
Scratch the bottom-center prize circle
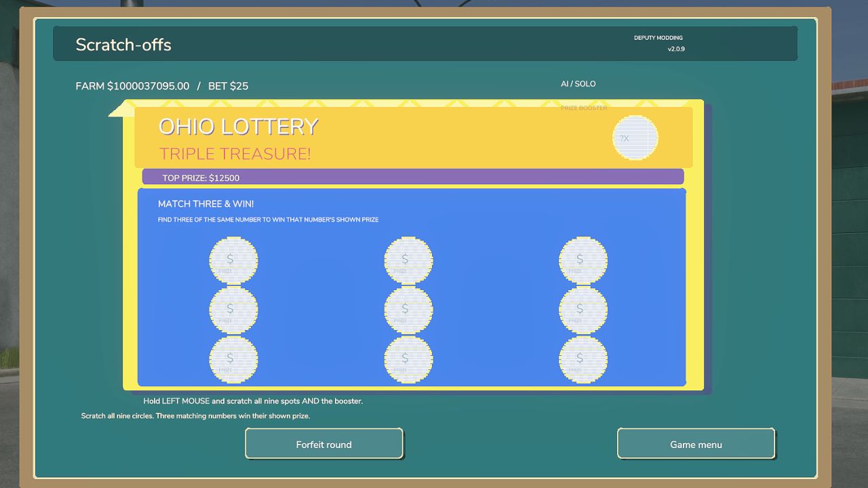click(408, 359)
